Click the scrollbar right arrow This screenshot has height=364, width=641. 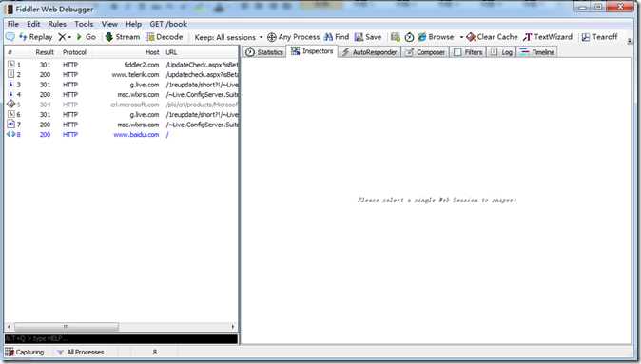point(233,326)
